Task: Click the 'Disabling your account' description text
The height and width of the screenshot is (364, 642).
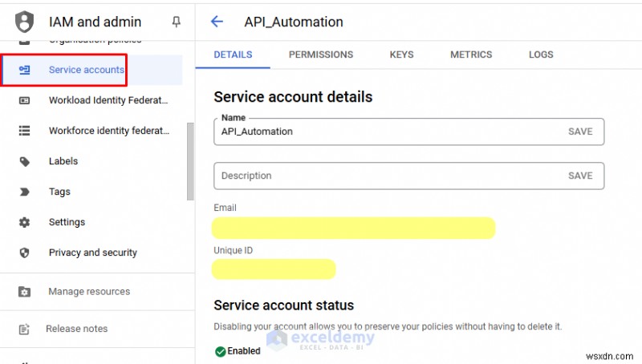Action: point(388,327)
